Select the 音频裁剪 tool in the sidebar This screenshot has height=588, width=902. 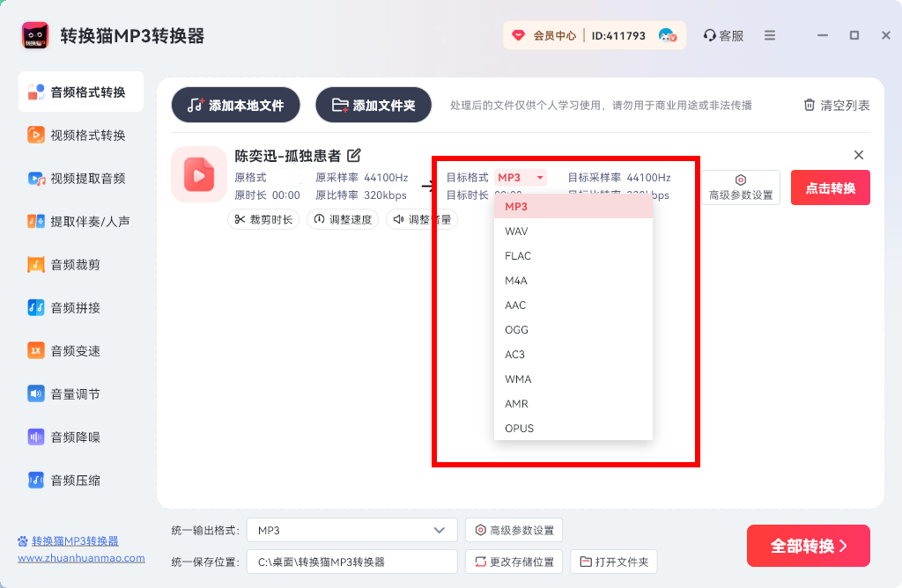(x=80, y=264)
